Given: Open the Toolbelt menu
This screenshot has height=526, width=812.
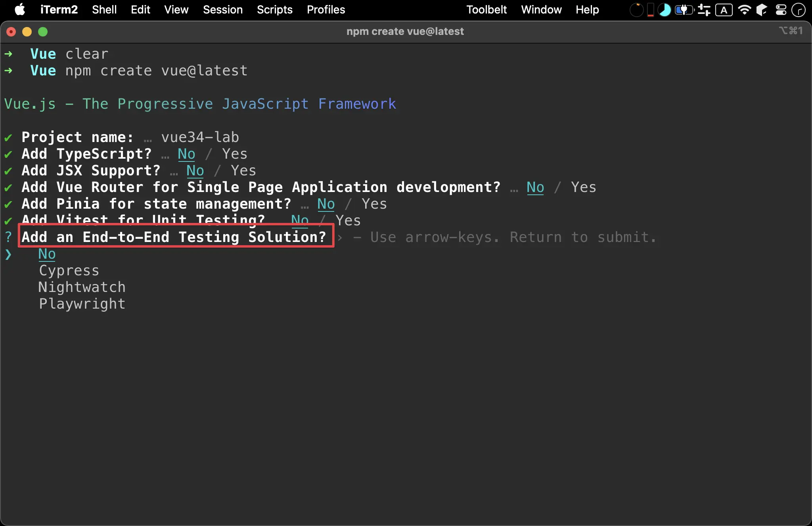Looking at the screenshot, I should (x=486, y=10).
